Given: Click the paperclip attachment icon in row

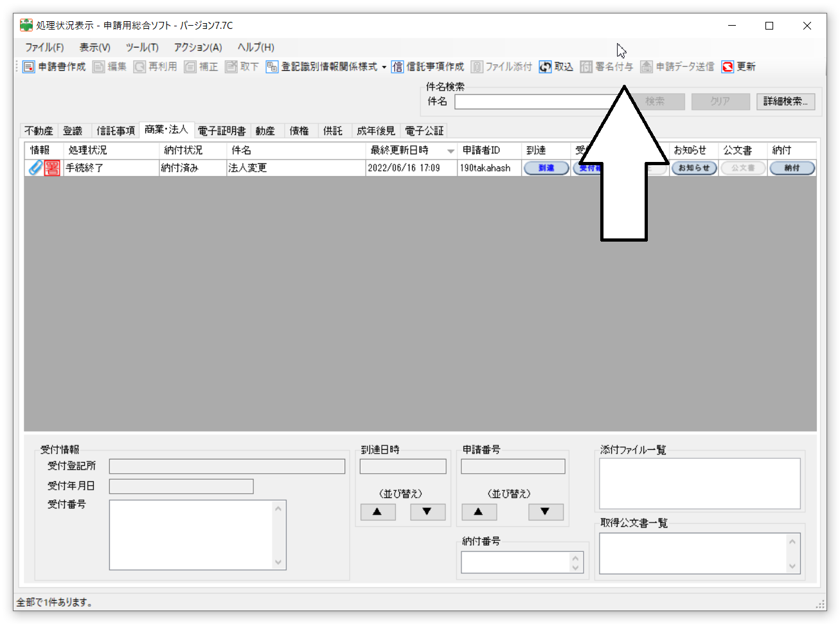Looking at the screenshot, I should click(x=35, y=168).
